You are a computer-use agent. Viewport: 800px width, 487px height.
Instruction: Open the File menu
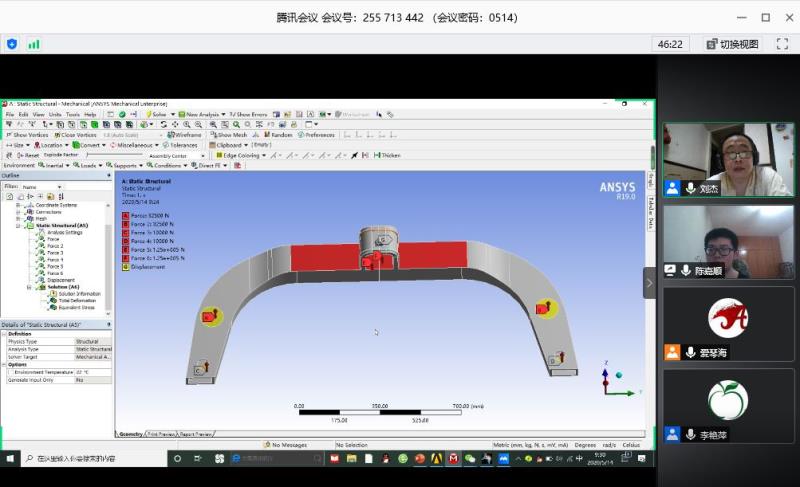click(10, 115)
